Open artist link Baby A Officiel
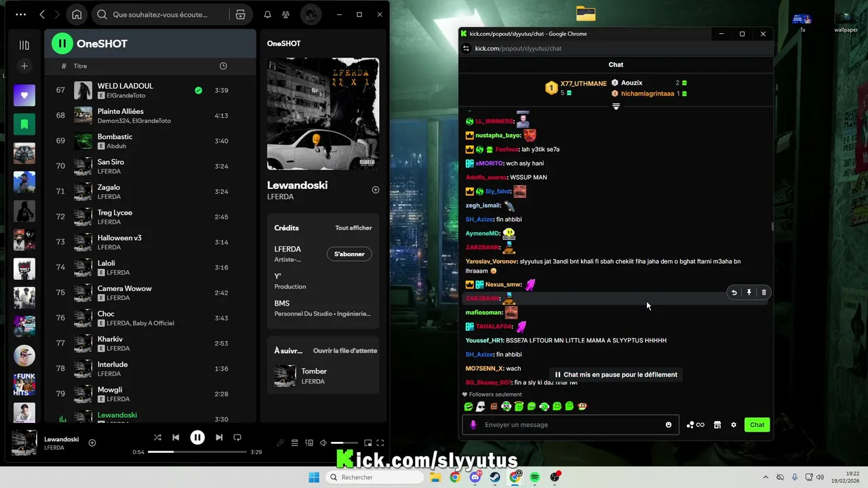 (x=153, y=323)
